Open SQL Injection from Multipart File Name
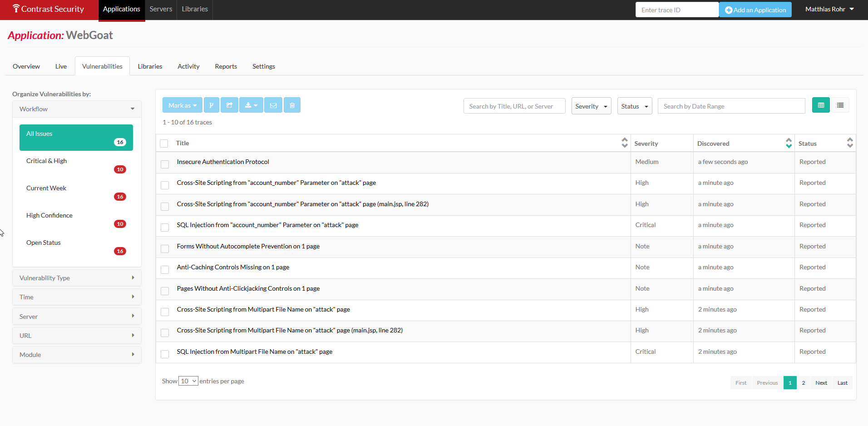868x426 pixels. 255,352
